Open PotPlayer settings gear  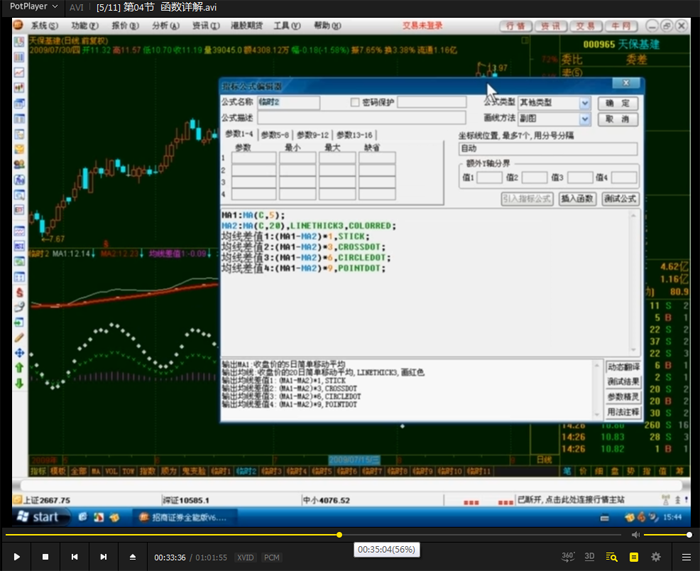click(x=656, y=556)
